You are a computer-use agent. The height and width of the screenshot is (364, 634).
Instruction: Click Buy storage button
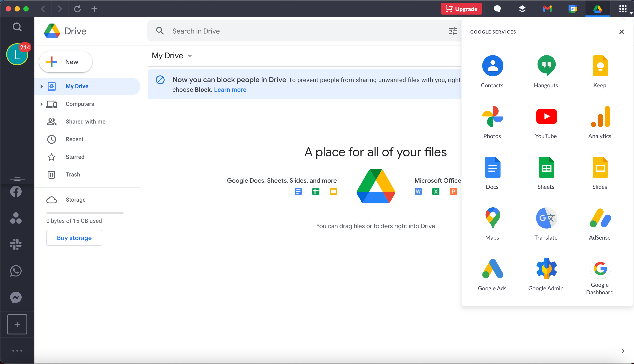tap(74, 238)
